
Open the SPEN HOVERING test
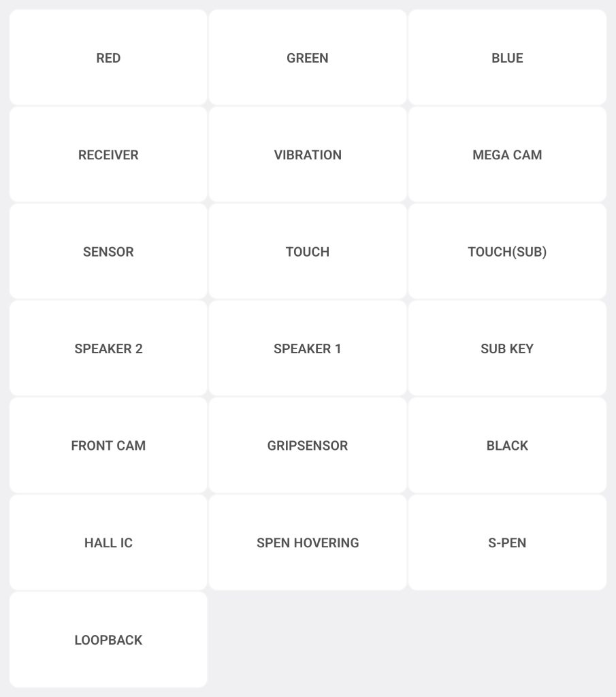308,542
